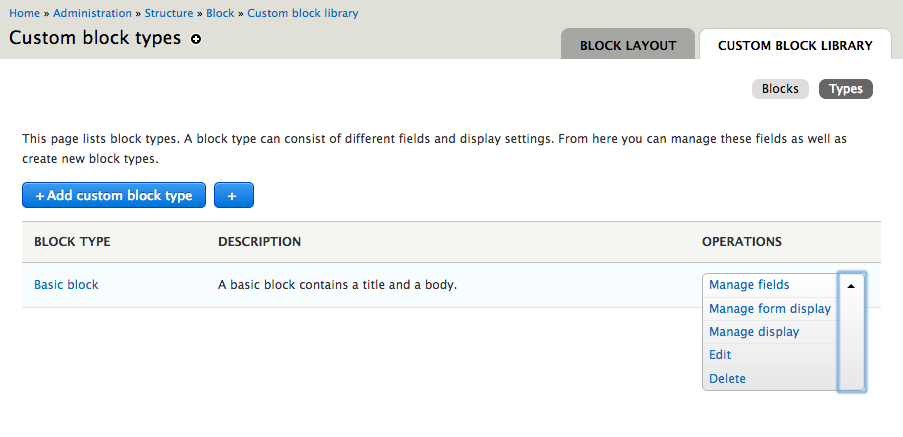The width and height of the screenshot is (903, 437).
Task: Click Edit in the operations dropdown
Action: click(720, 355)
